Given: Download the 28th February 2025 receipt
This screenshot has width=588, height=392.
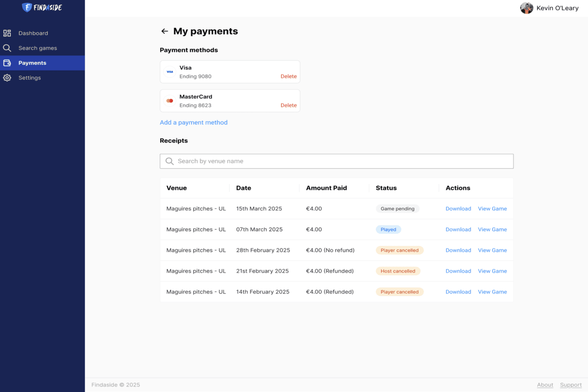Looking at the screenshot, I should pos(458,250).
